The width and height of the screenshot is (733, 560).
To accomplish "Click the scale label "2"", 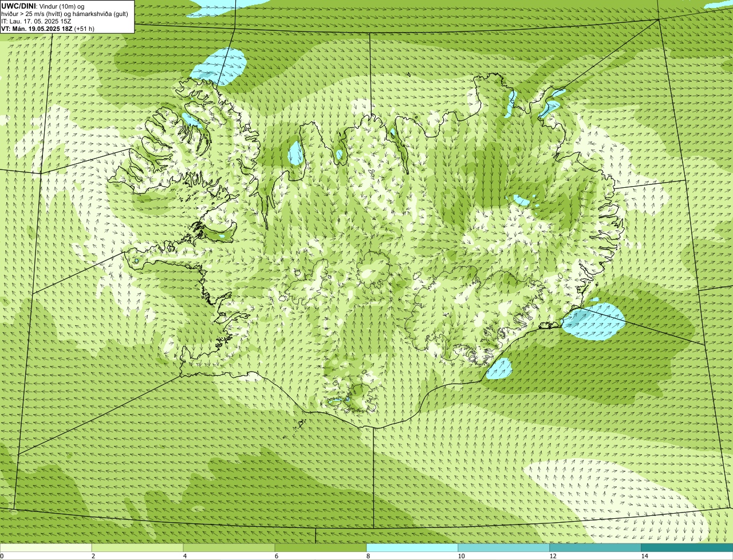I will coord(93,556).
